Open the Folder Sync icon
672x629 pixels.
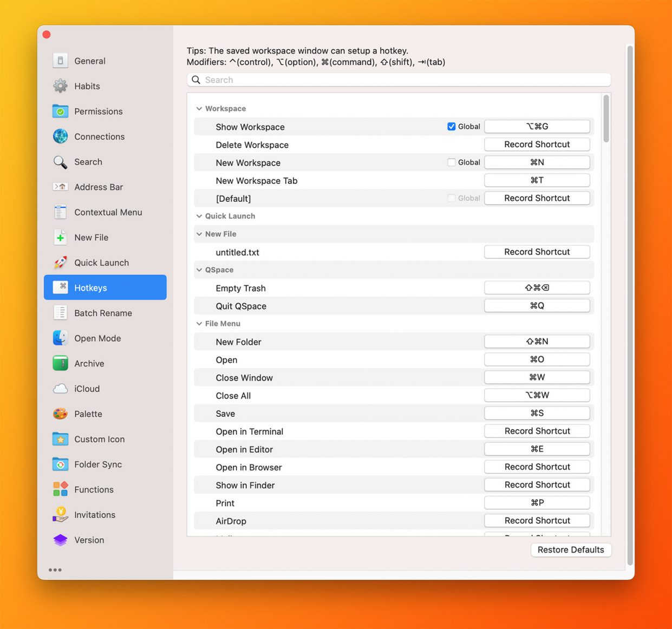pos(60,464)
